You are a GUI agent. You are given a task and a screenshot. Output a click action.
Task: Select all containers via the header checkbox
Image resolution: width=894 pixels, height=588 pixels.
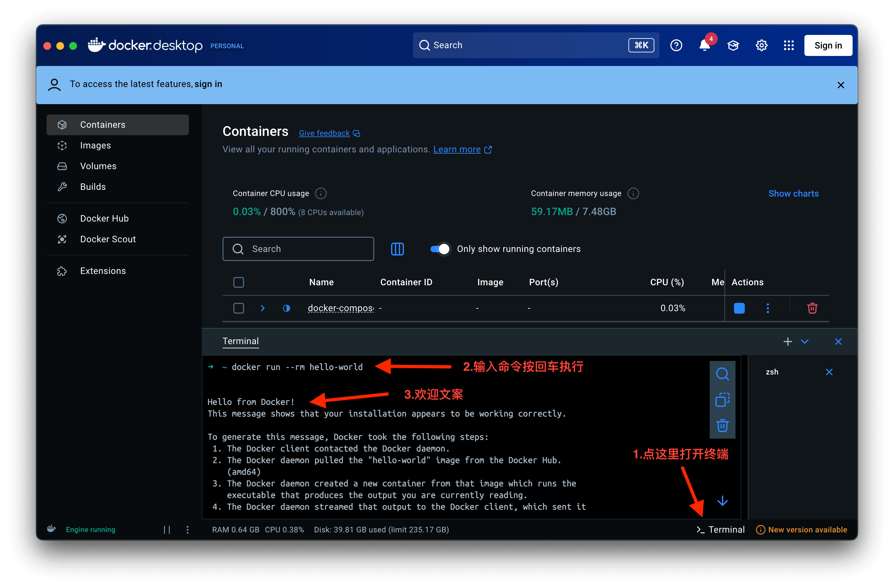pyautogui.click(x=238, y=282)
